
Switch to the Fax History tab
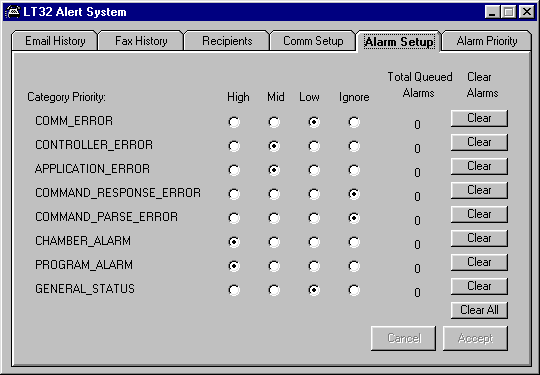141,41
